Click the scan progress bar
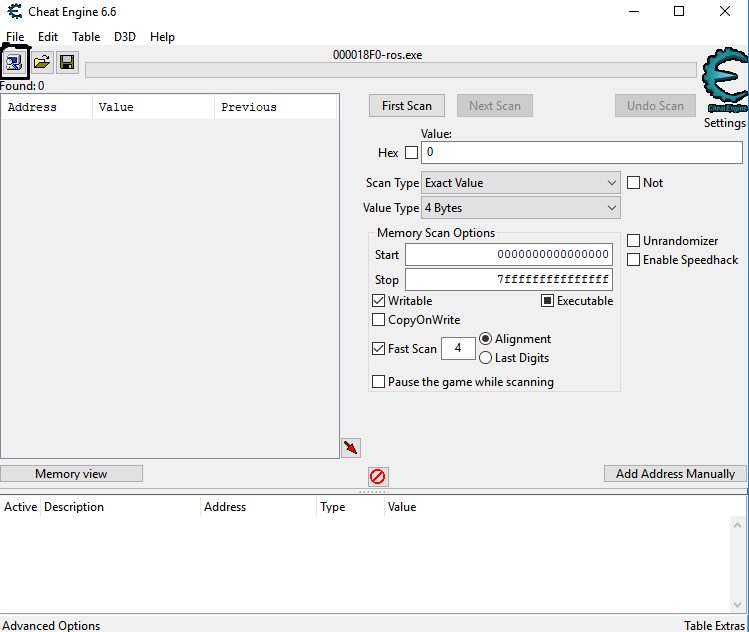This screenshot has height=632, width=749. 391,70
